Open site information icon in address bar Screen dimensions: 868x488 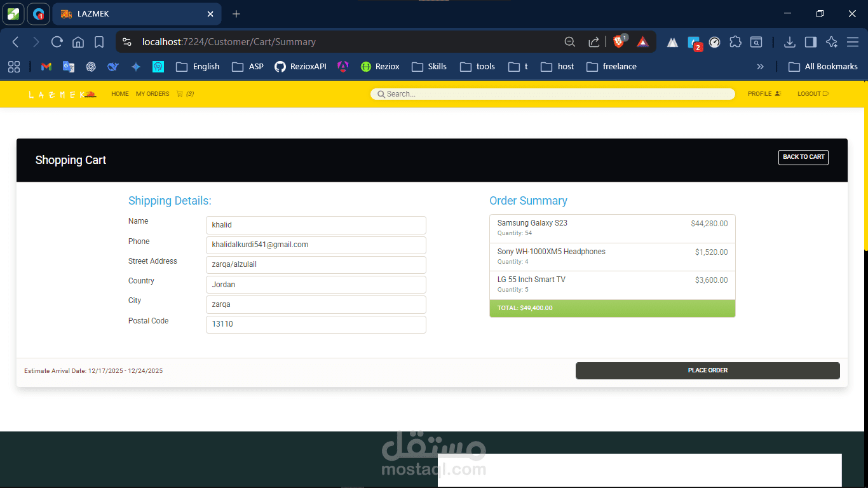(x=127, y=42)
